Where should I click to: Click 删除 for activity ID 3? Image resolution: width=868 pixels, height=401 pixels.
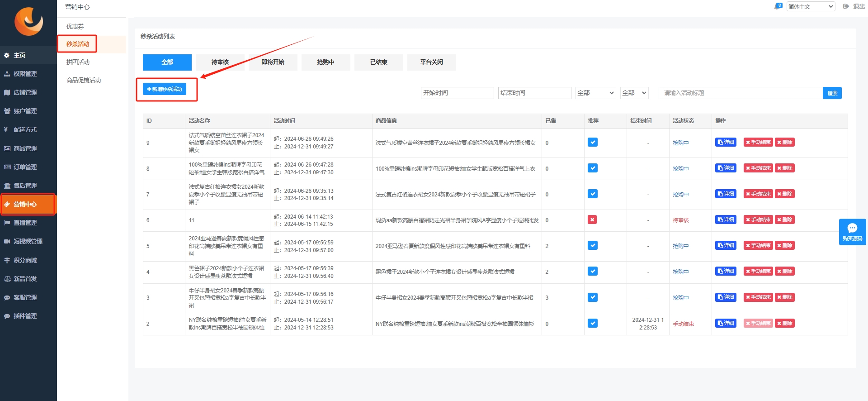(785, 297)
